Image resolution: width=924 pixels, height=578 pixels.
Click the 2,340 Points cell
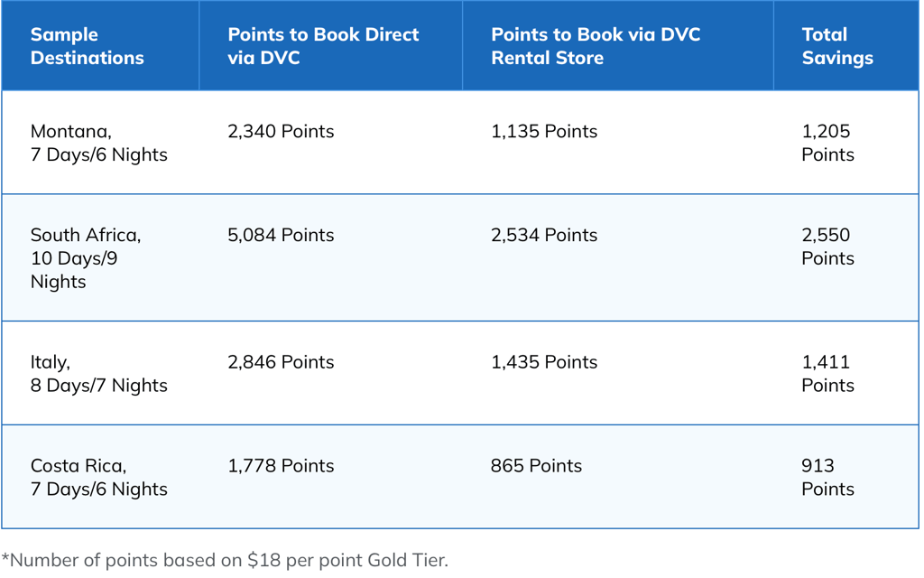click(281, 132)
